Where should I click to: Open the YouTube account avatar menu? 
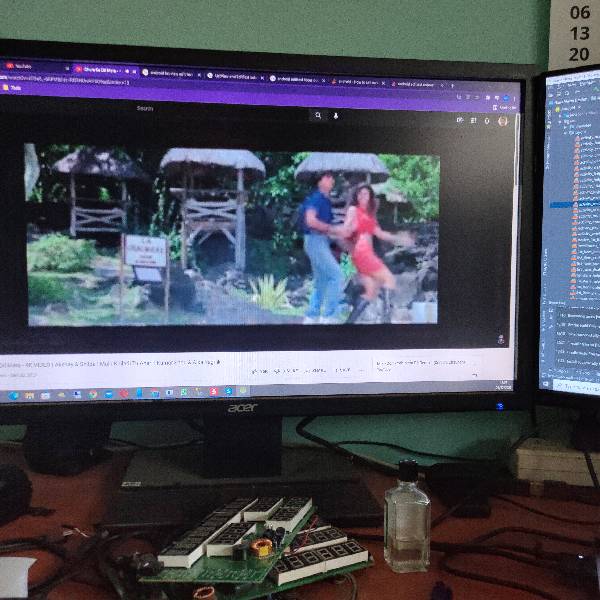(503, 121)
